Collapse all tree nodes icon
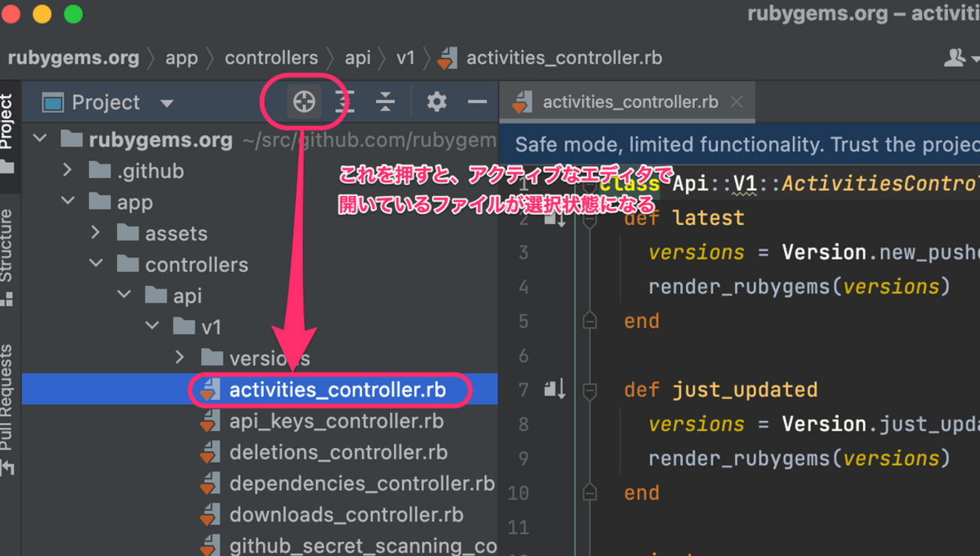This screenshot has width=980, height=556. coord(385,102)
